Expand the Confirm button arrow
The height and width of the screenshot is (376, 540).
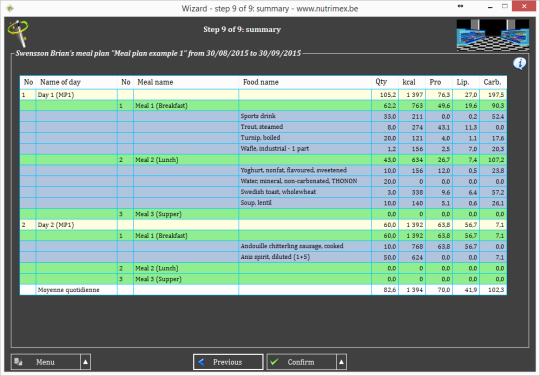click(341, 362)
